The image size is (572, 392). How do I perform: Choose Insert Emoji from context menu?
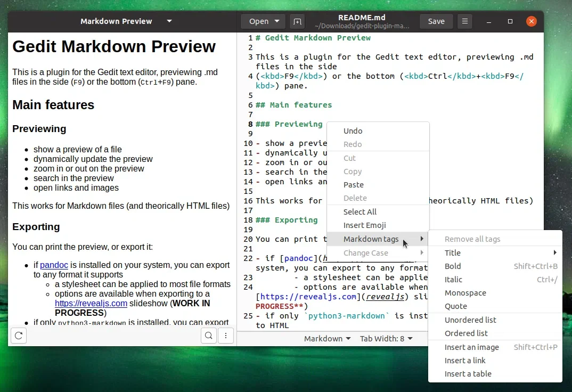pos(378,225)
